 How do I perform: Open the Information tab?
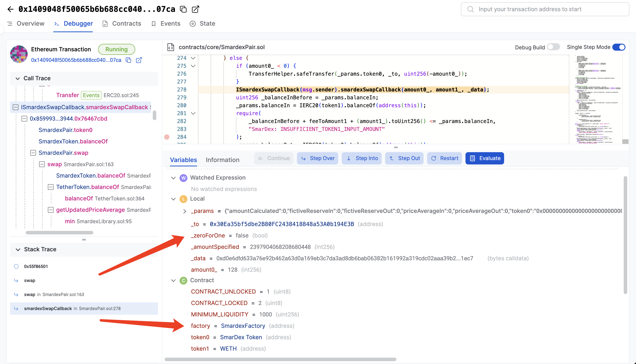pos(223,160)
